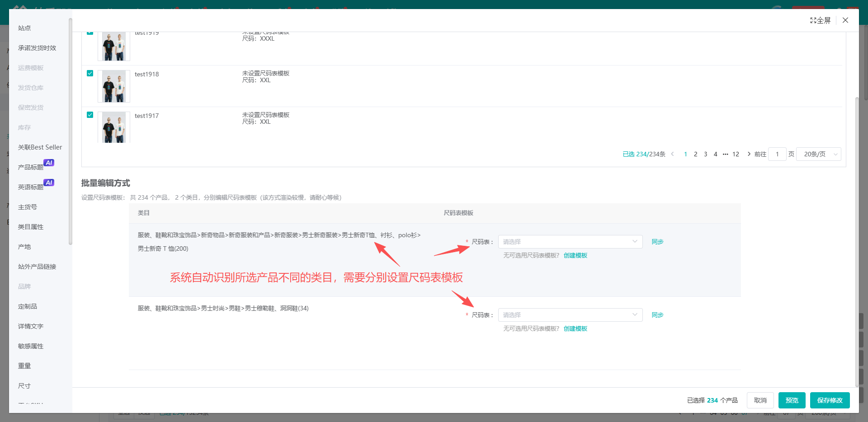The height and width of the screenshot is (422, 868).
Task: Click the 取消 button
Action: 760,400
